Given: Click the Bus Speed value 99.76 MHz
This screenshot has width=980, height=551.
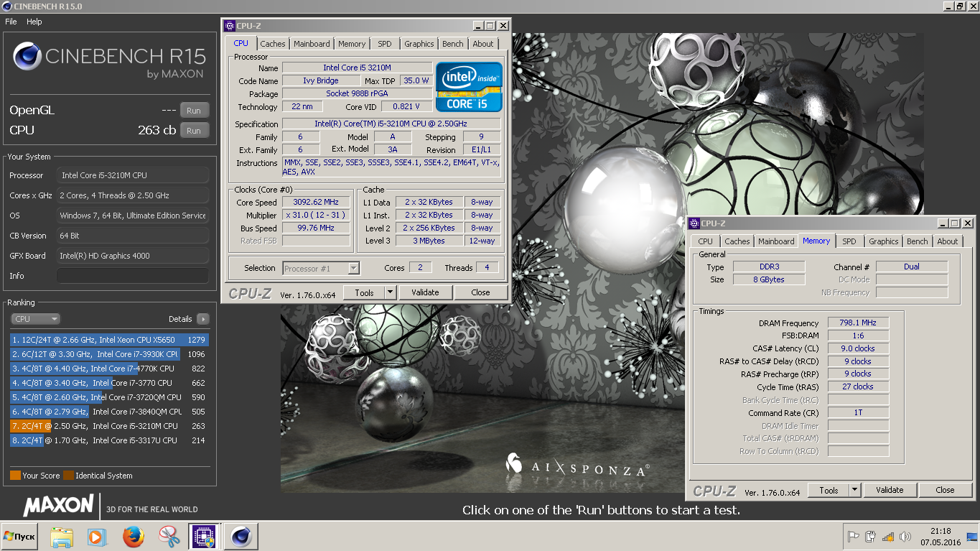Looking at the screenshot, I should 316,228.
